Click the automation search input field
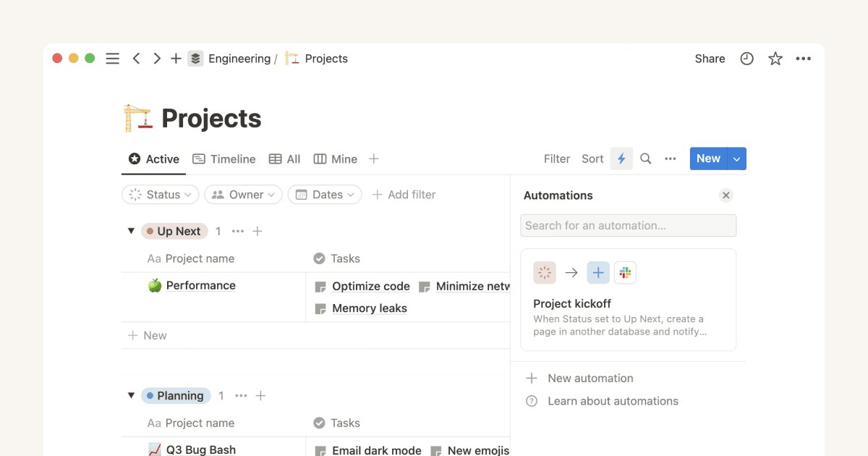 (x=628, y=225)
